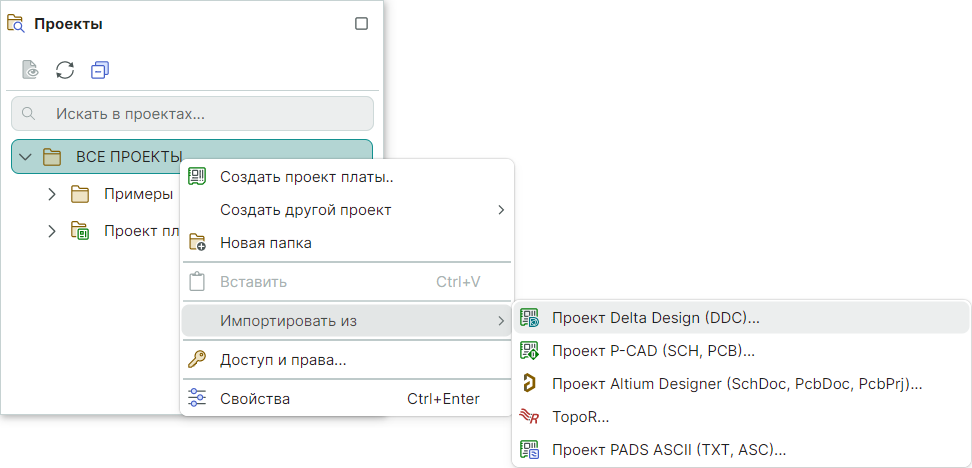972x468 pixels.
Task: Click the Altium Designer logo icon
Action: coord(530,384)
